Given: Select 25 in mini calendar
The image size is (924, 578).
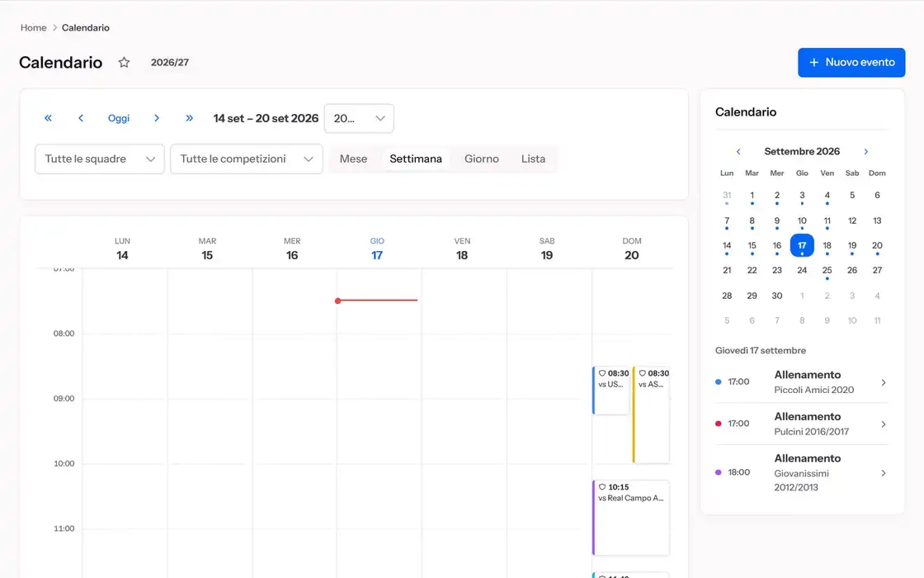Looking at the screenshot, I should (827, 271).
